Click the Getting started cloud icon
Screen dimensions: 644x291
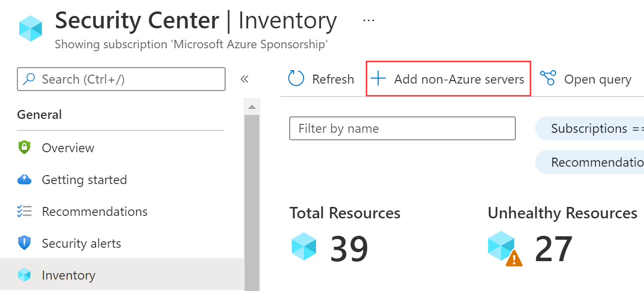[24, 180]
